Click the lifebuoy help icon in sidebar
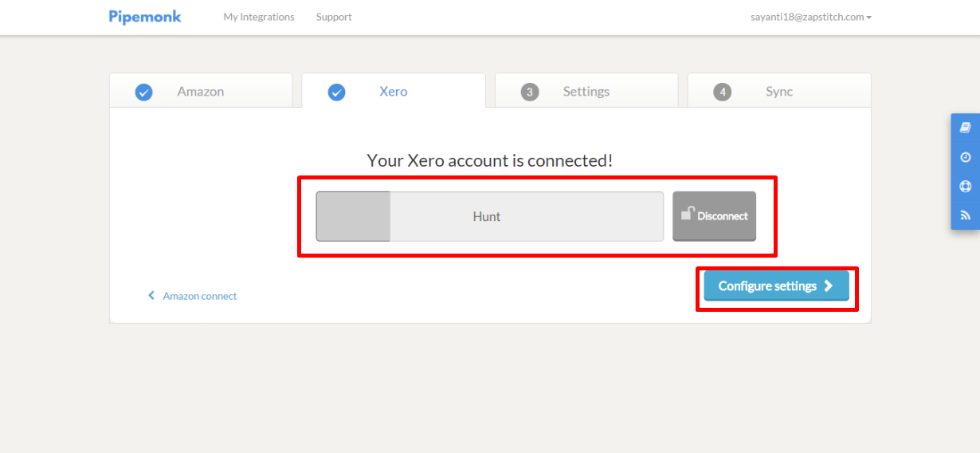 pyautogui.click(x=966, y=187)
